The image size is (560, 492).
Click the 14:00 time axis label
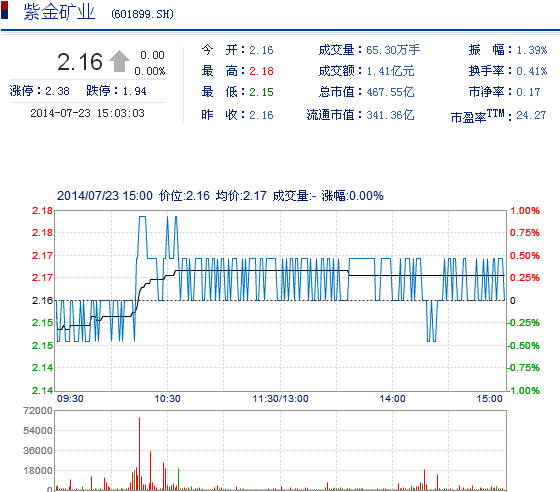coord(392,398)
